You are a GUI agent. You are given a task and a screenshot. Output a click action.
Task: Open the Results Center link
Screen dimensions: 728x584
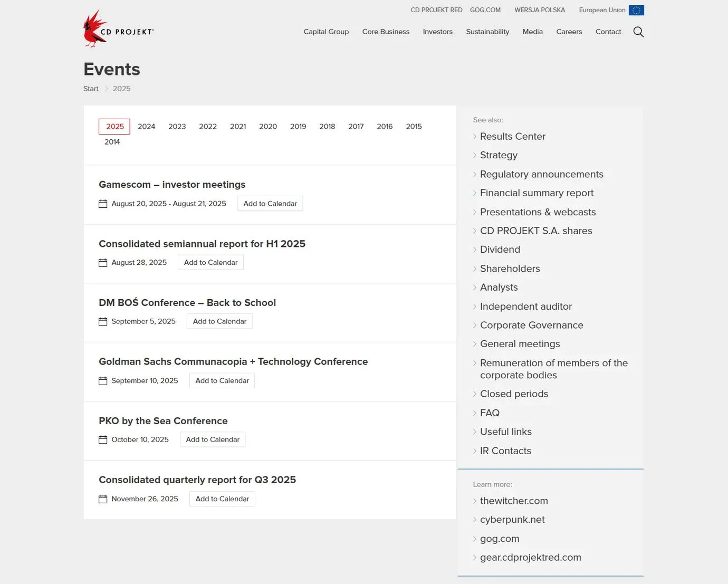click(513, 137)
